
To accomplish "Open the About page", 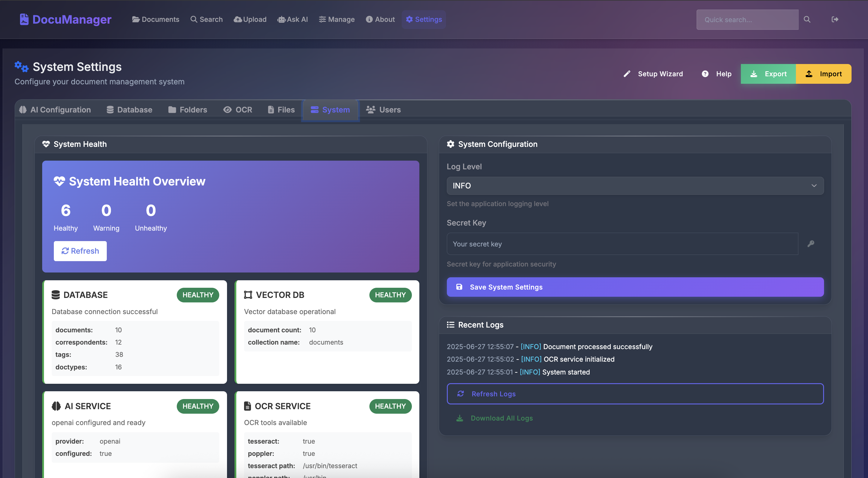I will (x=380, y=19).
